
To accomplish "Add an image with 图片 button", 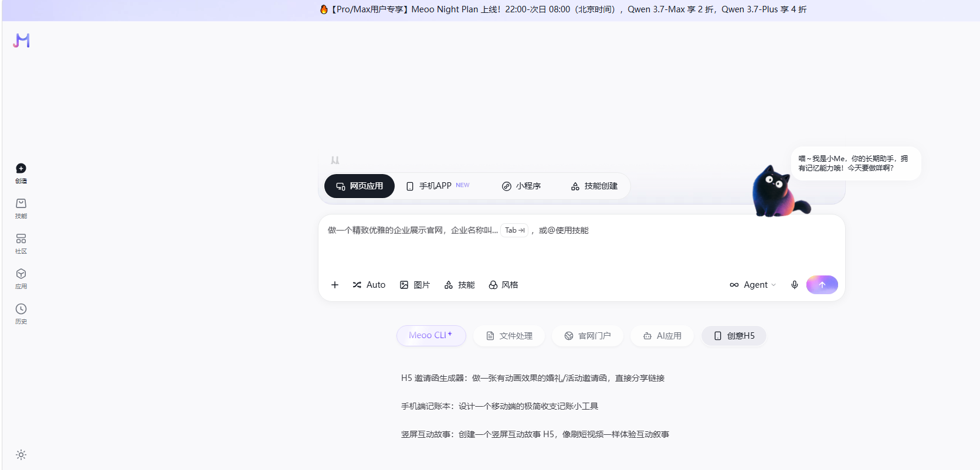I will (x=415, y=285).
